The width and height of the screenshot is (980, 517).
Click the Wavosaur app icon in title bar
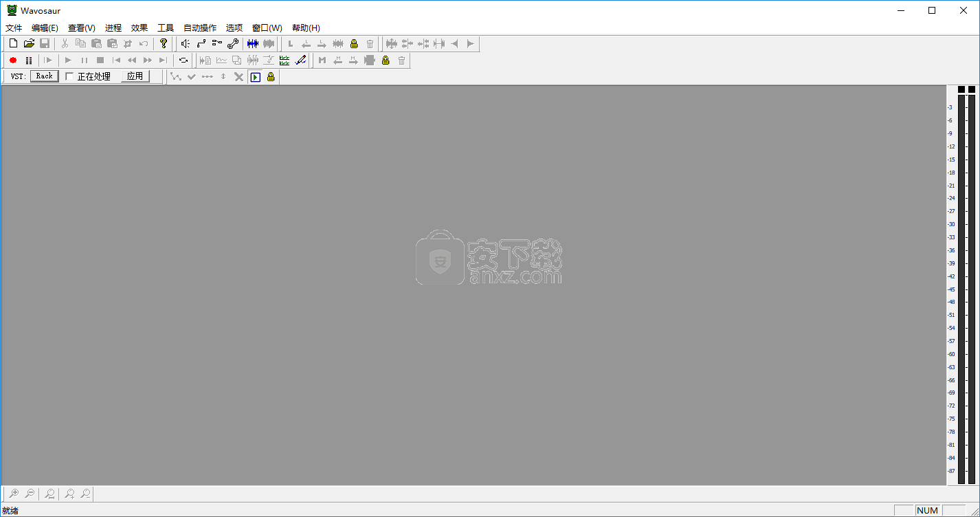pyautogui.click(x=12, y=10)
